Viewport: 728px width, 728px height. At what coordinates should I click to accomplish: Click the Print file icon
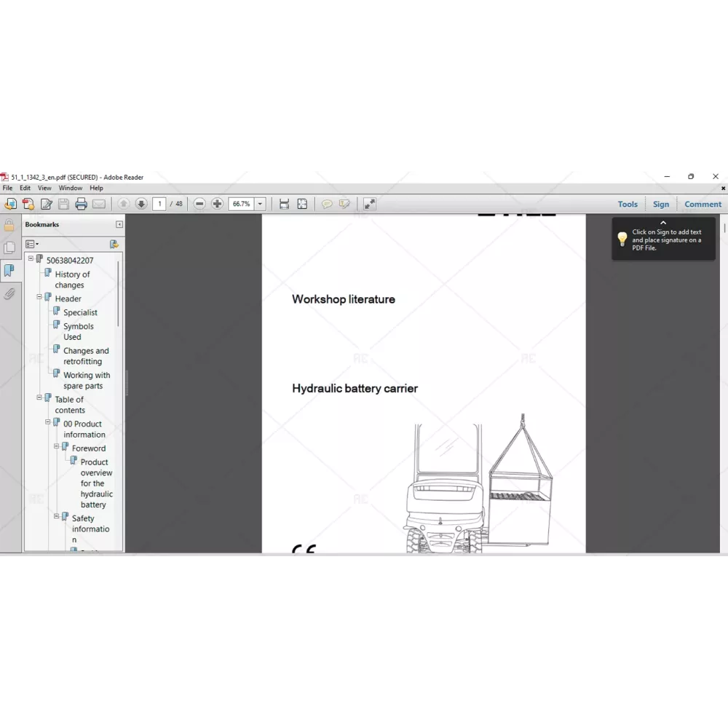coord(81,205)
